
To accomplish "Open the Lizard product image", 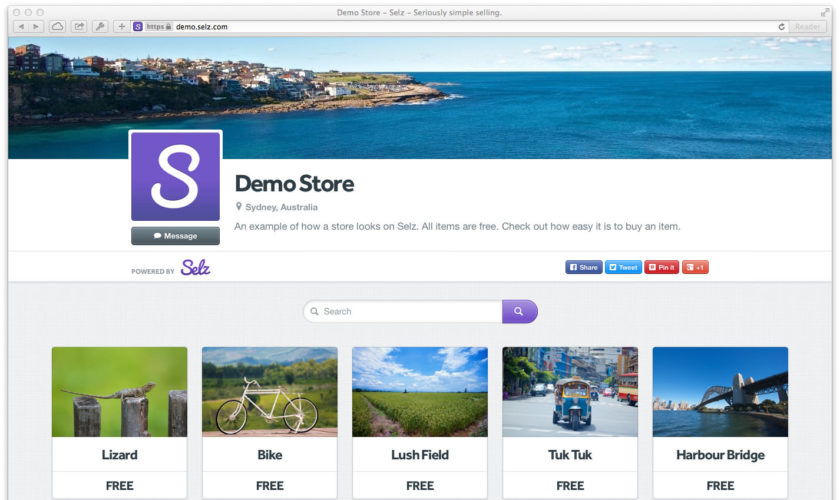I will 119,392.
